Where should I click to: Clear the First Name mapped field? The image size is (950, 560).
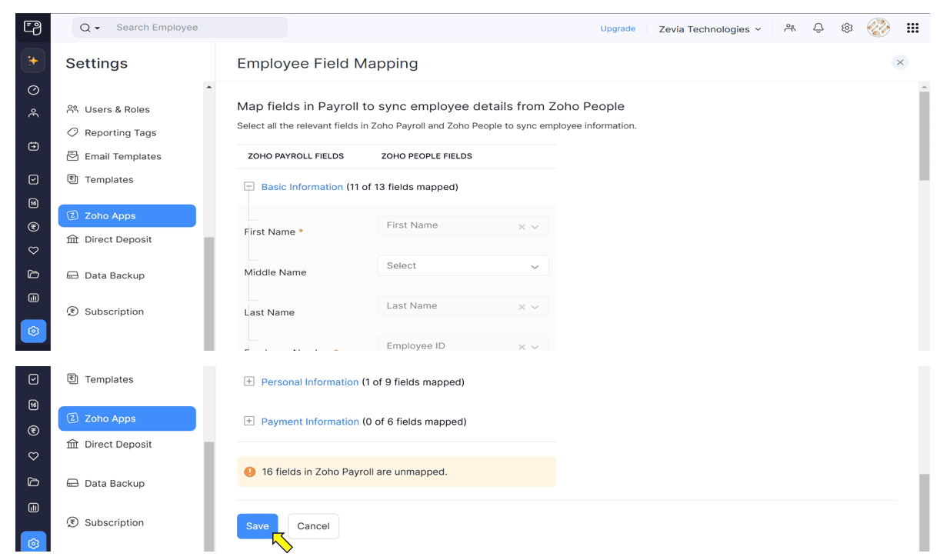pos(522,226)
